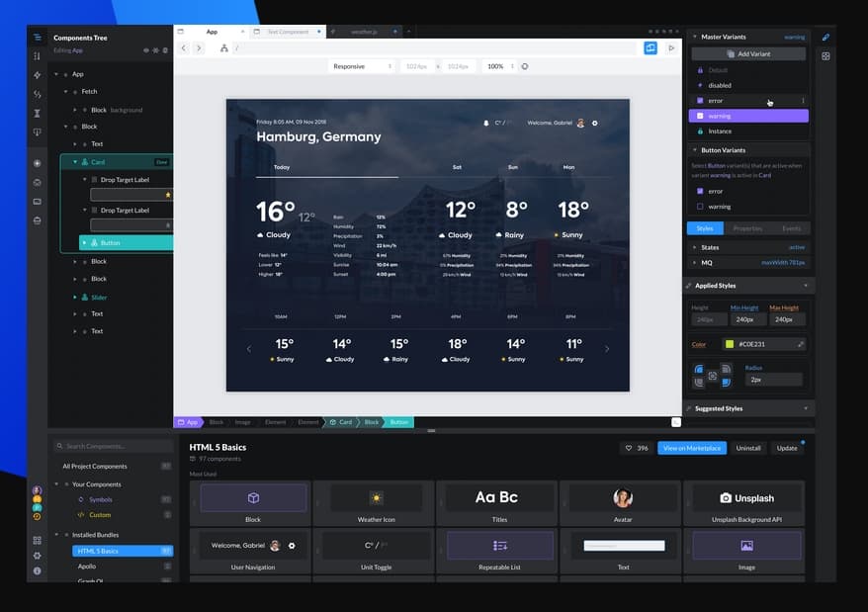Image resolution: width=868 pixels, height=612 pixels.
Task: Expand the Button tree node
Action: tap(84, 242)
